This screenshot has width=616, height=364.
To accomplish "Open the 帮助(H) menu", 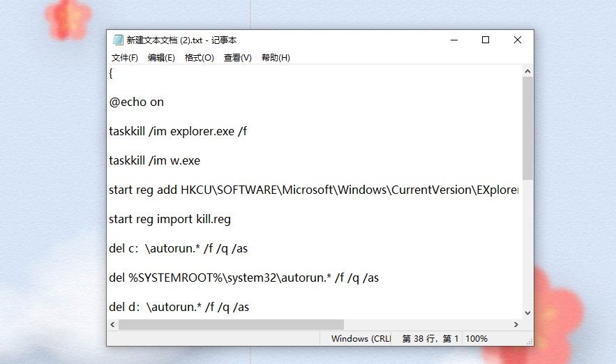I will point(276,58).
